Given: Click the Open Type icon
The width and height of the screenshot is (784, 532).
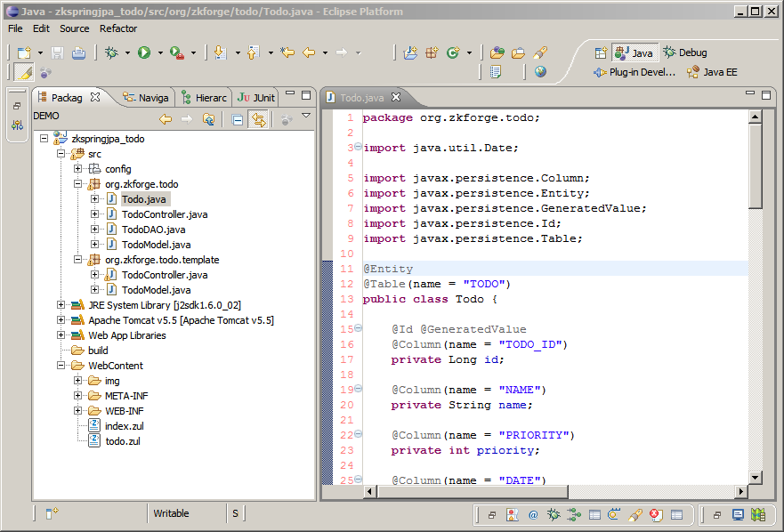Looking at the screenshot, I should tap(497, 52).
